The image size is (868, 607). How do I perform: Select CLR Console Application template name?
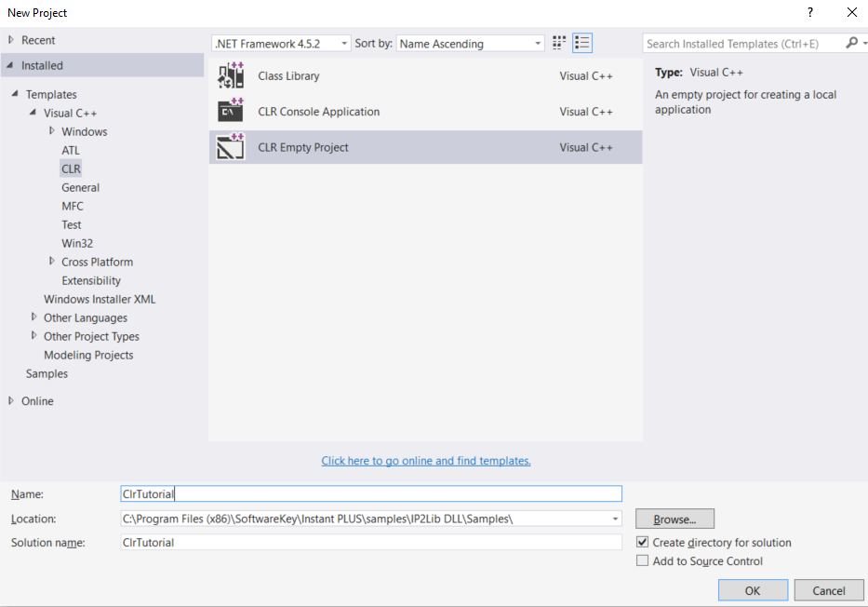319,112
